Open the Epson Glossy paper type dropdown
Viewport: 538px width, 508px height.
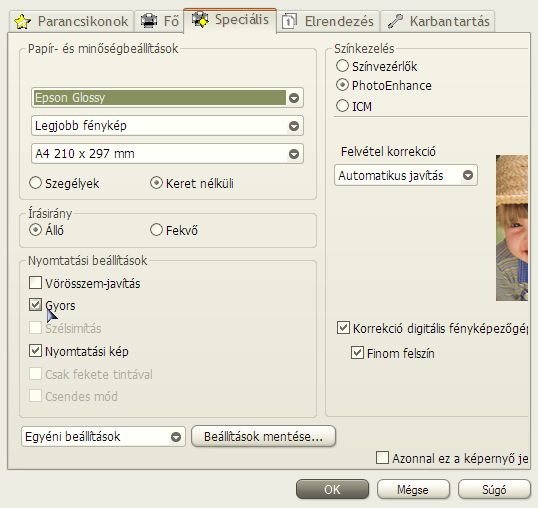167,98
